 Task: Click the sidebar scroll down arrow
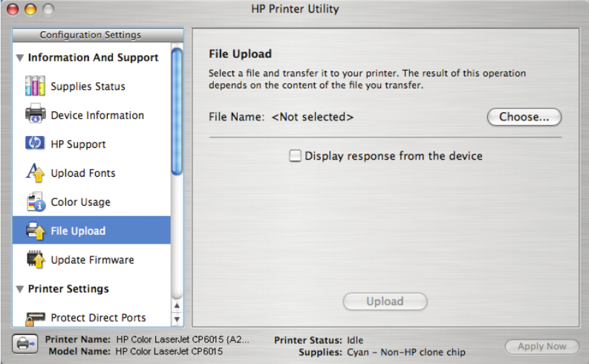(x=177, y=319)
